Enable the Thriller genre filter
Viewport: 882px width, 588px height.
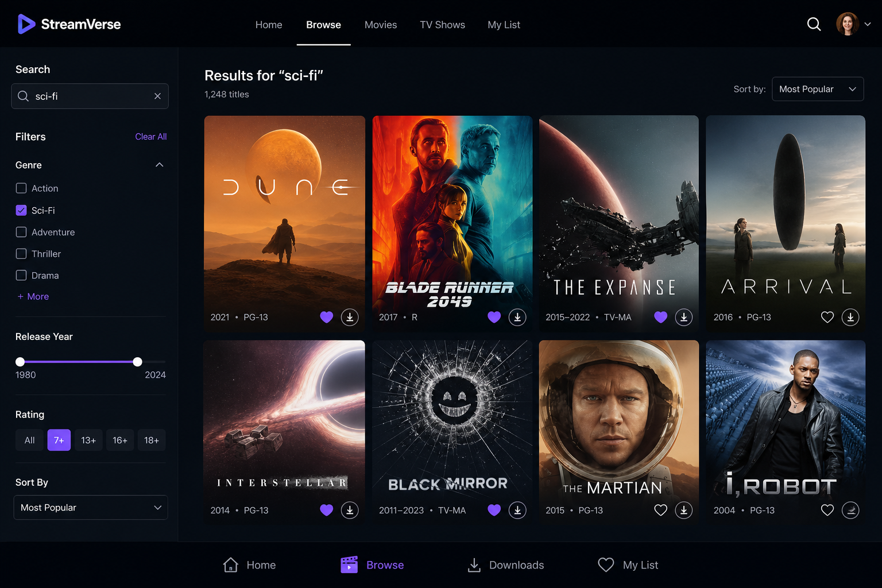pos(21,254)
